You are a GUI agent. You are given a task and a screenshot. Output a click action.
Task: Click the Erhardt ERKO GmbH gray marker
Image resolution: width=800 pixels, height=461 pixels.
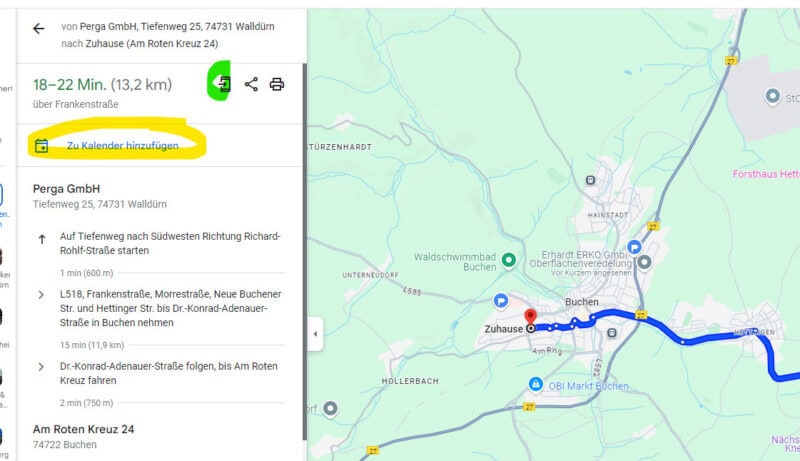(644, 262)
